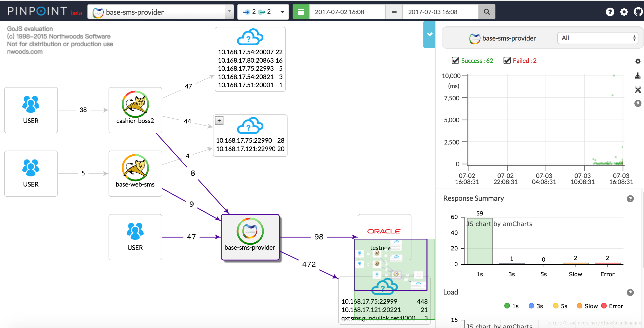Image resolution: width=644 pixels, height=328 pixels.
Task: Expand scatter chart to full screen
Action: pyautogui.click(x=638, y=89)
